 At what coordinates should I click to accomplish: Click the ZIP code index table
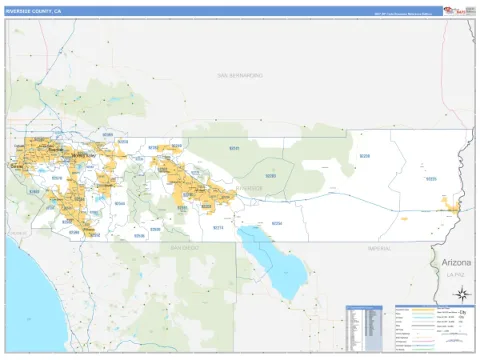(x=364, y=328)
